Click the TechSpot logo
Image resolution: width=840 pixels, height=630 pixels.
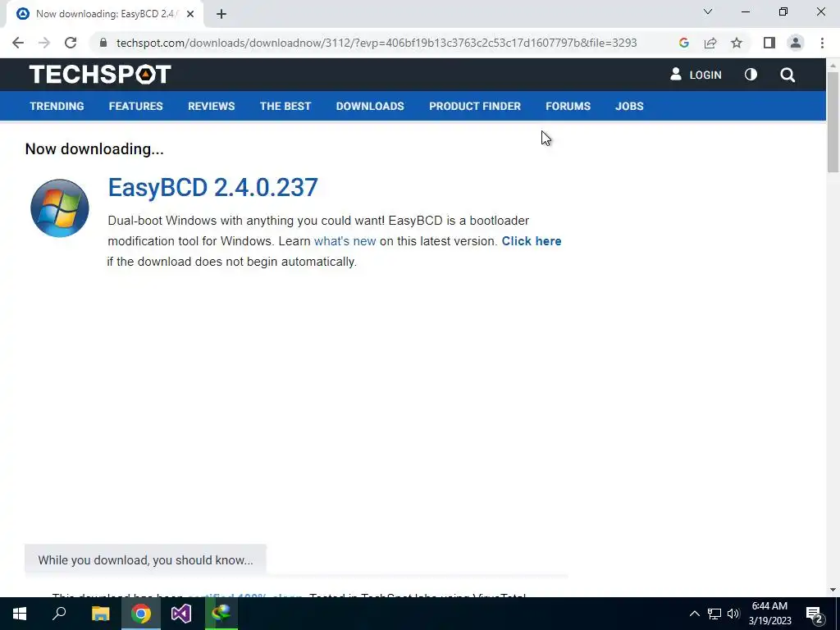tap(100, 74)
